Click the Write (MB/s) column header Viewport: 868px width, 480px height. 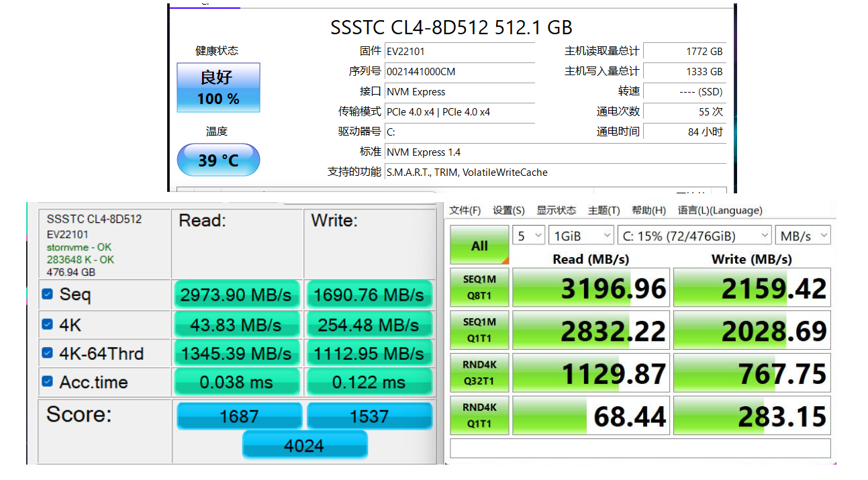tap(752, 258)
